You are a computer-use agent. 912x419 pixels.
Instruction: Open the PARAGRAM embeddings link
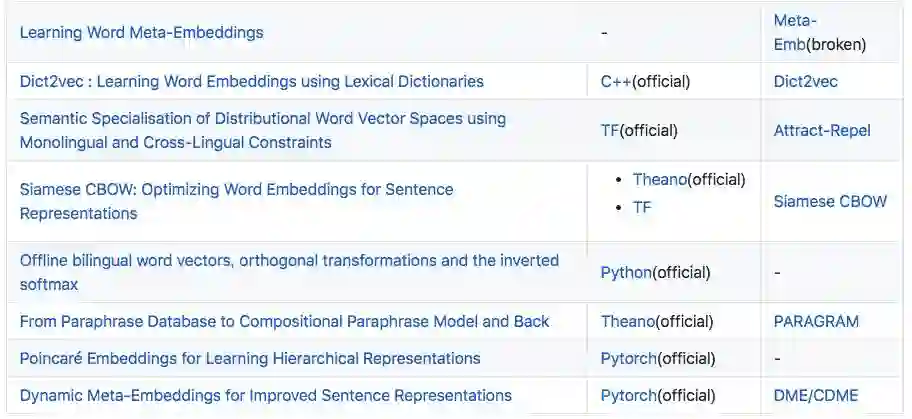pos(816,321)
